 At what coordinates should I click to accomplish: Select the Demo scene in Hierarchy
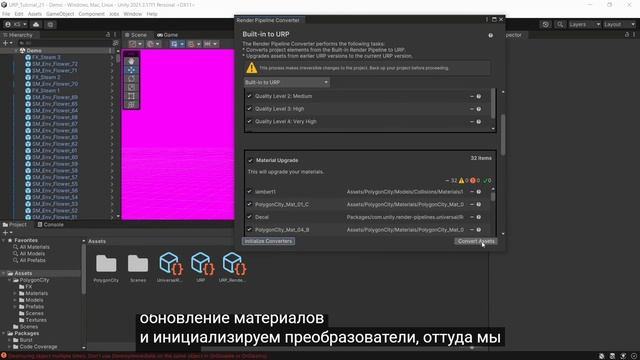pyautogui.click(x=34, y=51)
